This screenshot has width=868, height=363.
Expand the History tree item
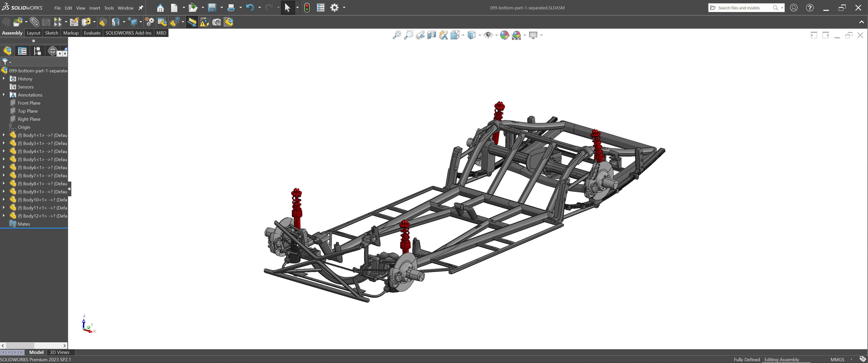pos(4,78)
